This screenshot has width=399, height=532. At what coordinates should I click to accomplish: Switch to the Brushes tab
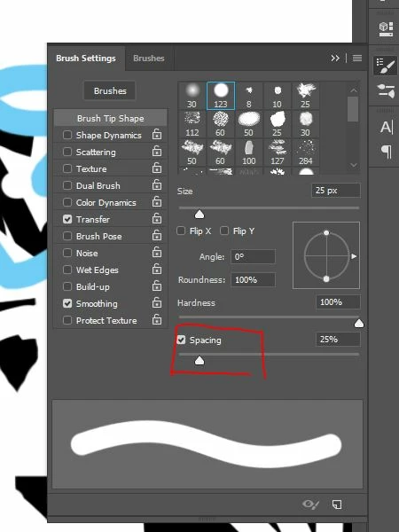coord(149,59)
